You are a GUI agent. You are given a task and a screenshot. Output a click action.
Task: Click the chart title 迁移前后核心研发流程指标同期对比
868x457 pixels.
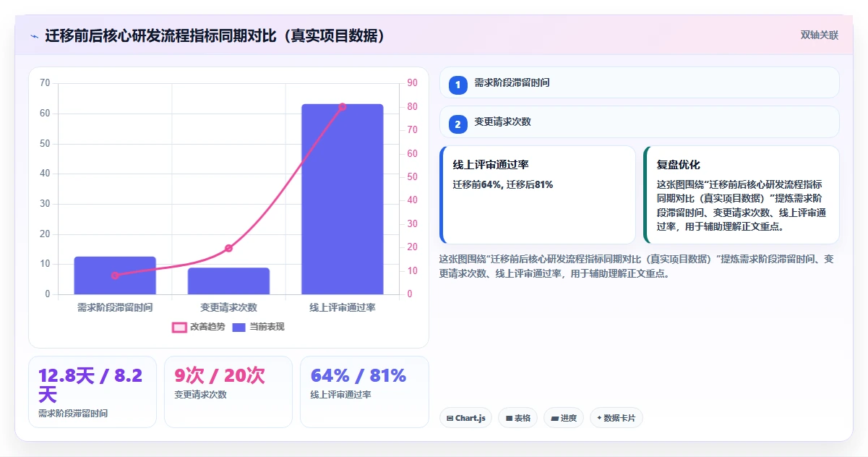[x=215, y=35]
